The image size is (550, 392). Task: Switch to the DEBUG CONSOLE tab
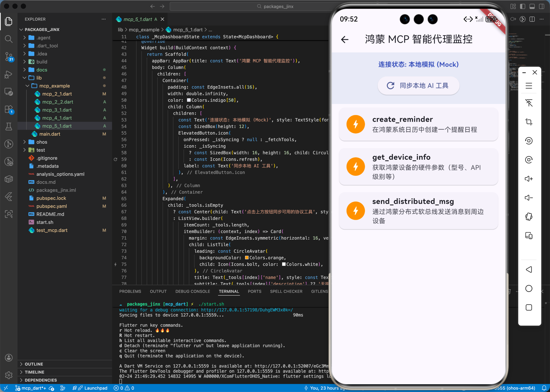click(x=192, y=291)
